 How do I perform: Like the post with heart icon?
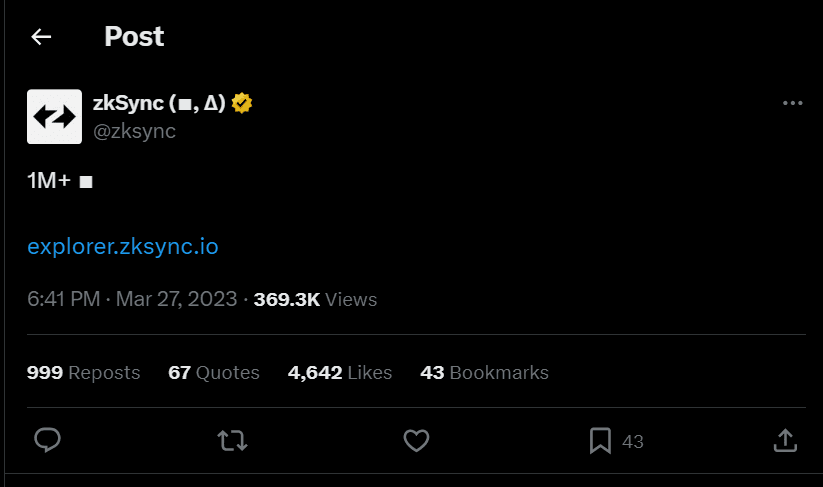coord(416,441)
